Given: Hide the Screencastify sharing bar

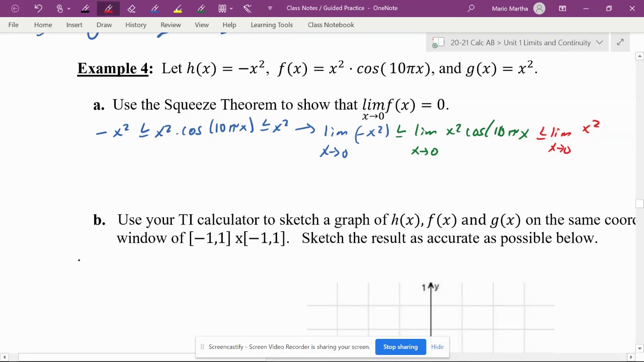Looking at the screenshot, I should point(437,347).
